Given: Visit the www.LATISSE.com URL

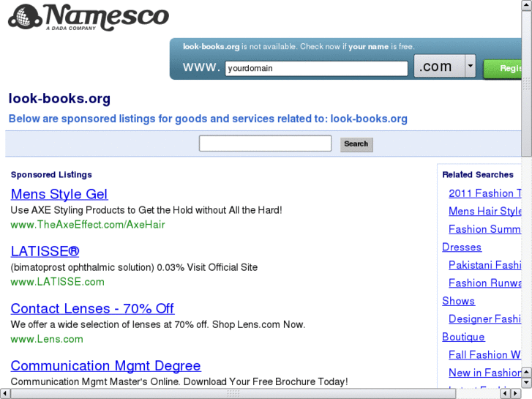Looking at the screenshot, I should (57, 282).
